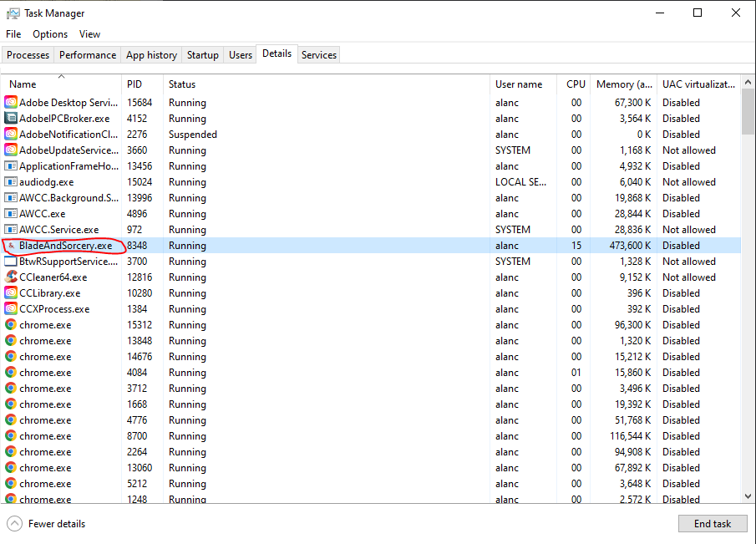This screenshot has width=756, height=544.
Task: Click the chrome.exe icon with PID 13848
Action: 11,340
